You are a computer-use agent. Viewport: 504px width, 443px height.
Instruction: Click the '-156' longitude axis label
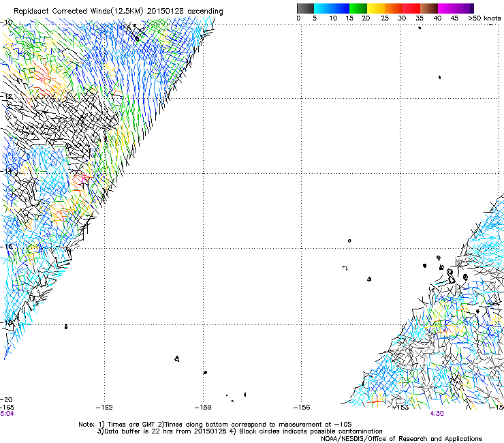[302, 408]
